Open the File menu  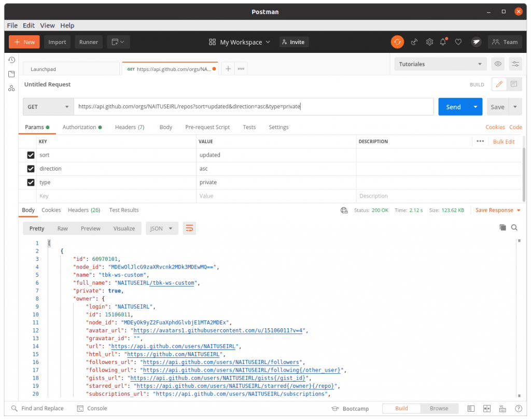(x=12, y=25)
